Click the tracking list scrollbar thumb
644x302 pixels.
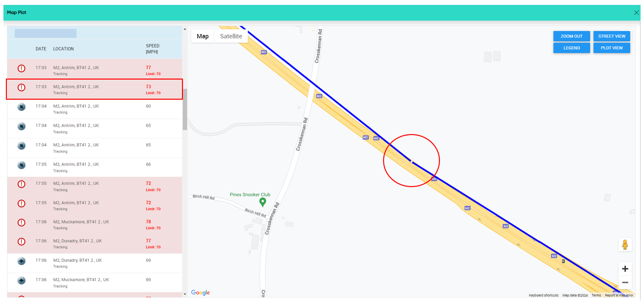(x=185, y=109)
